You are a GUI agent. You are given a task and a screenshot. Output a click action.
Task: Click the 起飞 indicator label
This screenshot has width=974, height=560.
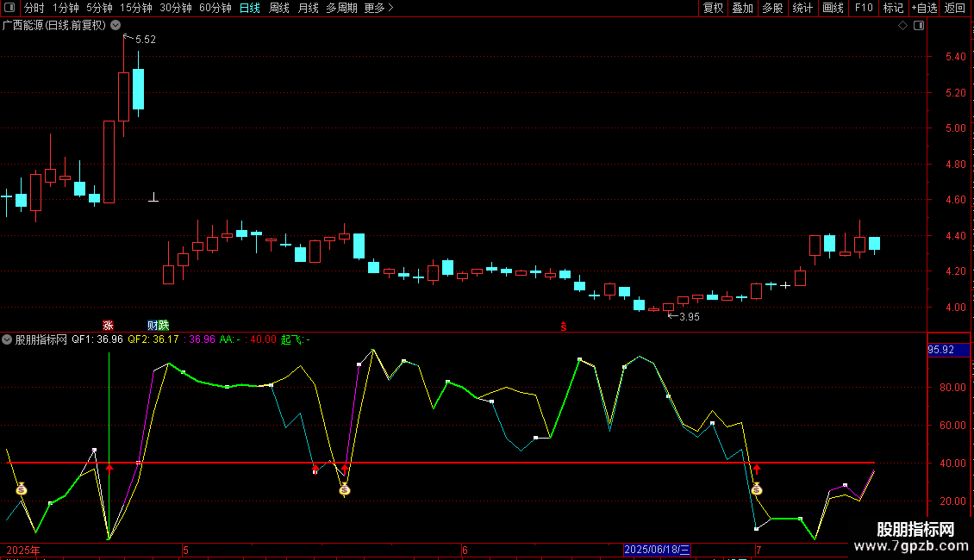point(292,339)
